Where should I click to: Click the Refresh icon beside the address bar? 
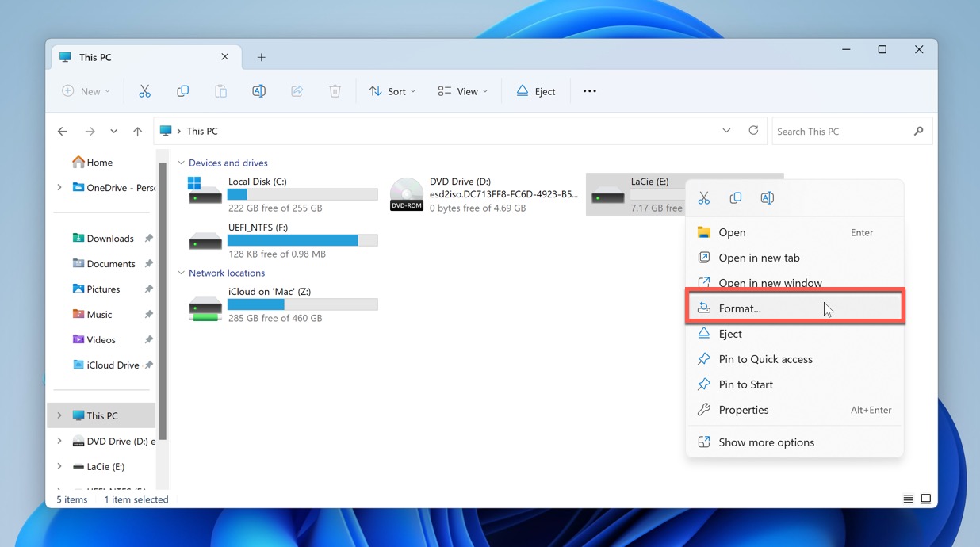(753, 131)
